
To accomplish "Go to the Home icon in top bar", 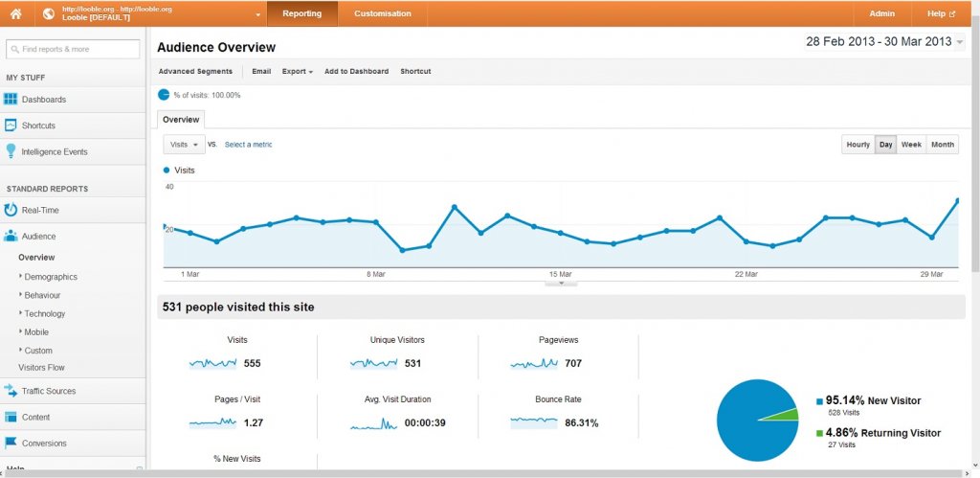I will click(16, 13).
